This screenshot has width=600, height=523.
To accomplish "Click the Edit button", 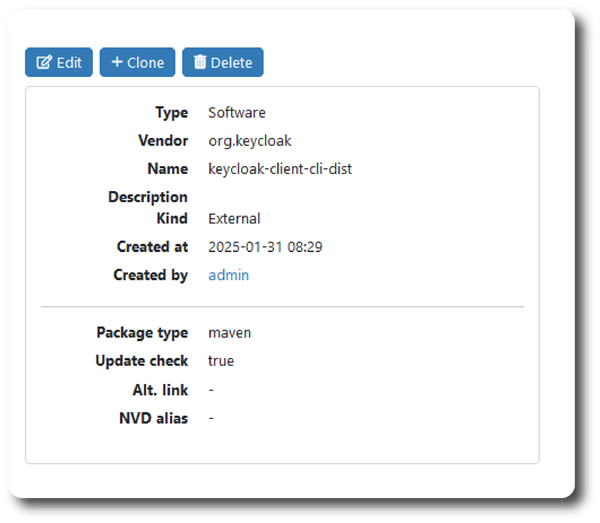I will [59, 62].
